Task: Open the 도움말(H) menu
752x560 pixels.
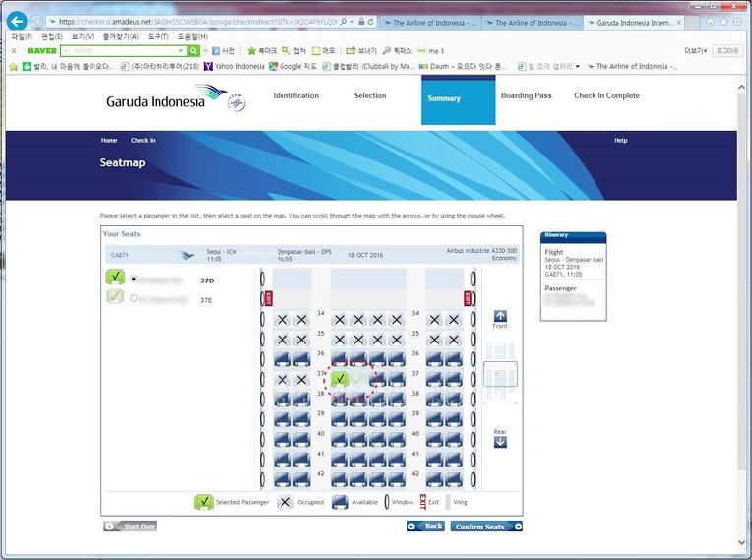Action: click(x=192, y=37)
